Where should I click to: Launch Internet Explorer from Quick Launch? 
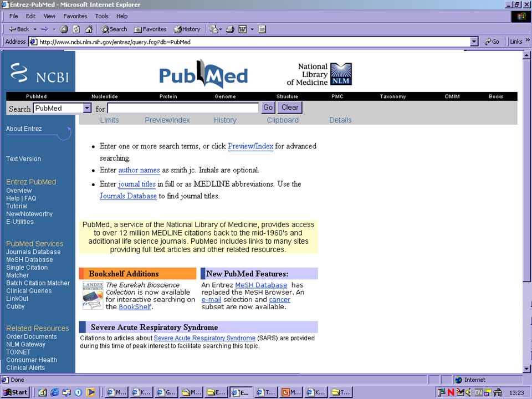[x=54, y=392]
